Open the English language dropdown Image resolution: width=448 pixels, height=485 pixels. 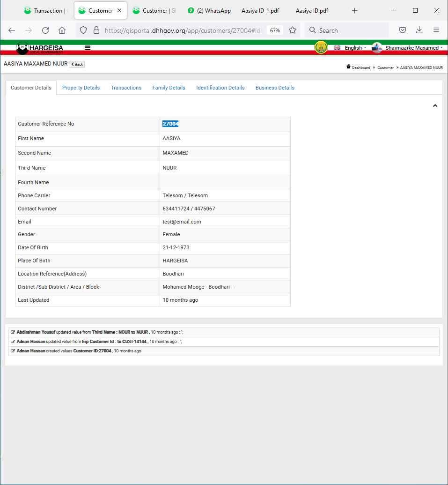point(355,48)
